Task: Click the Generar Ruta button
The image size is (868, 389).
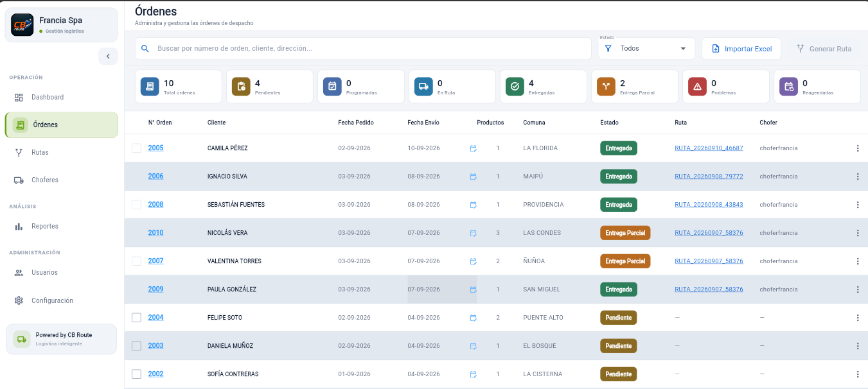Action: (x=824, y=49)
